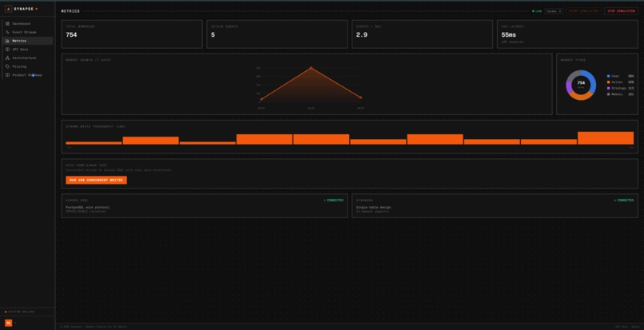Image resolution: width=644 pixels, height=330 pixels.
Task: Select the Metrics sidebar item
Action: point(27,41)
